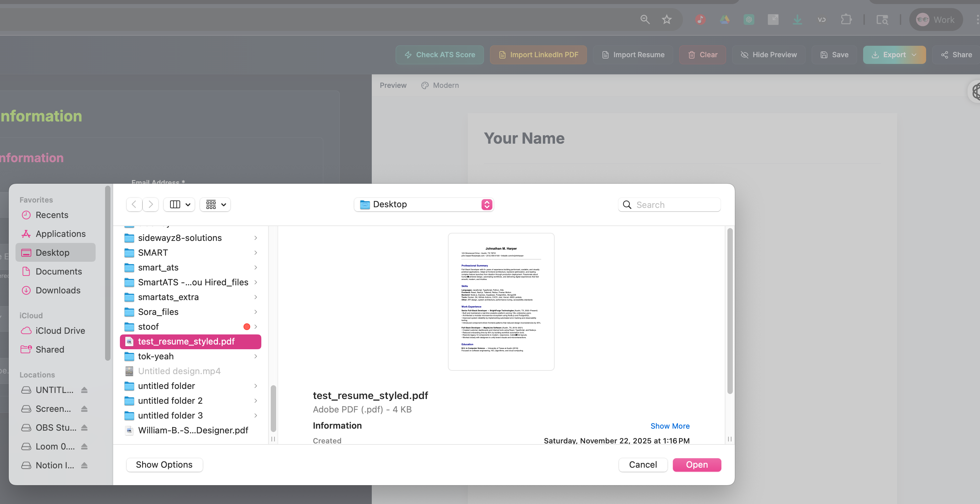The width and height of the screenshot is (980, 504).
Task: Toggle Hide Preview in the resume toolbar
Action: tap(769, 55)
